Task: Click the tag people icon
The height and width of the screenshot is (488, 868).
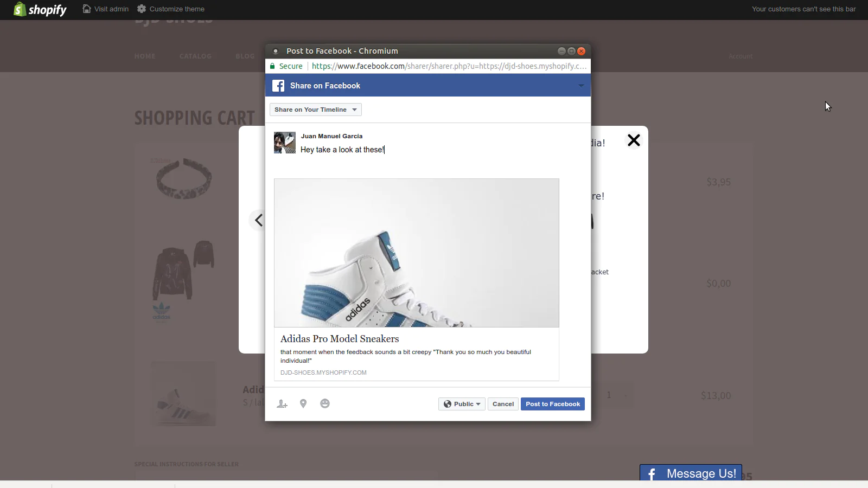Action: [282, 404]
